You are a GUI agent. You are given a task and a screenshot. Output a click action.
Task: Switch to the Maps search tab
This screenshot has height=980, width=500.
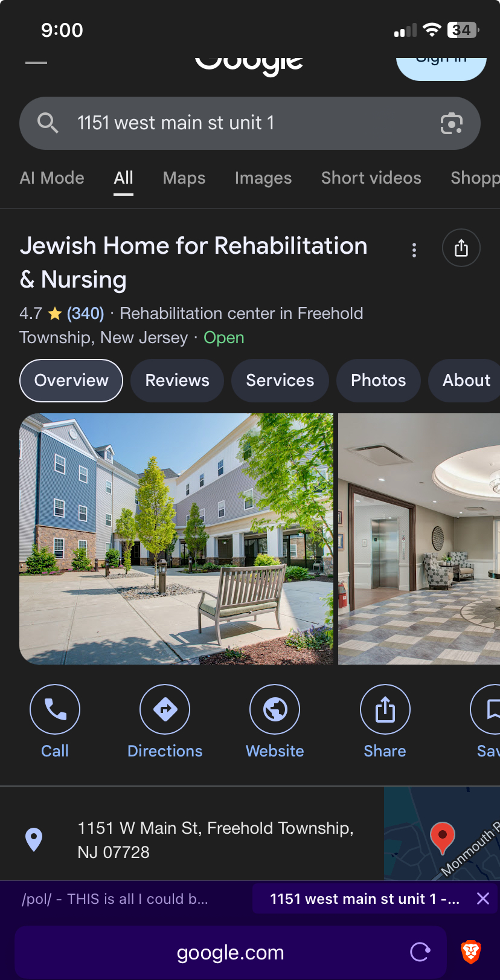[184, 178]
